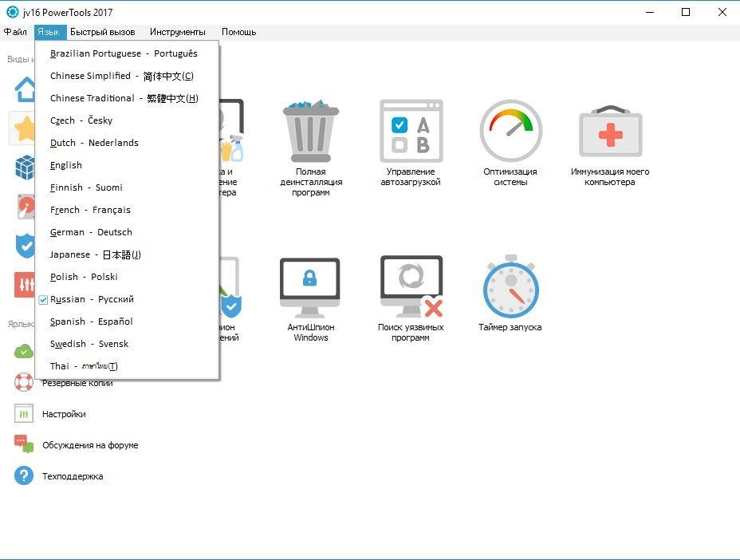Open the Таймер запуска stopwatch icon

[510, 286]
